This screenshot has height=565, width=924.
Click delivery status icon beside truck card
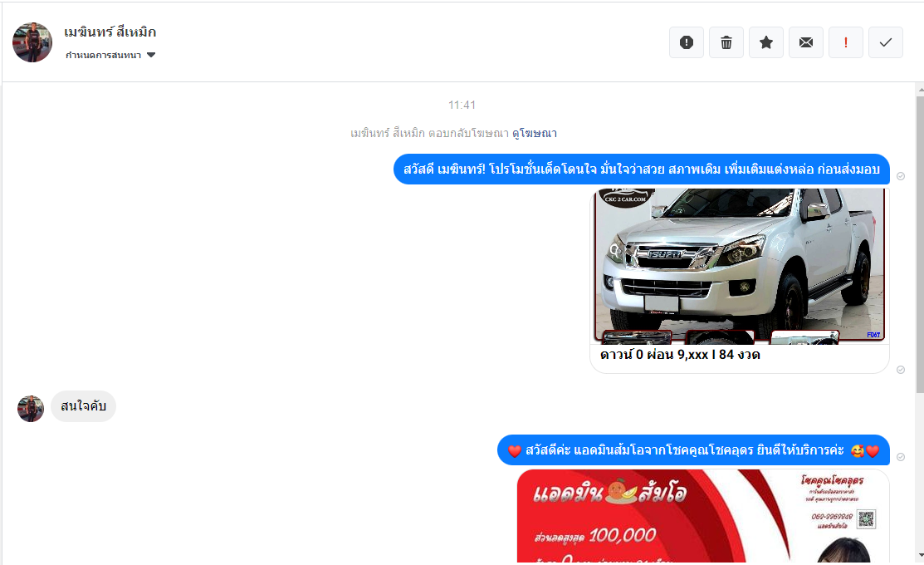[901, 370]
